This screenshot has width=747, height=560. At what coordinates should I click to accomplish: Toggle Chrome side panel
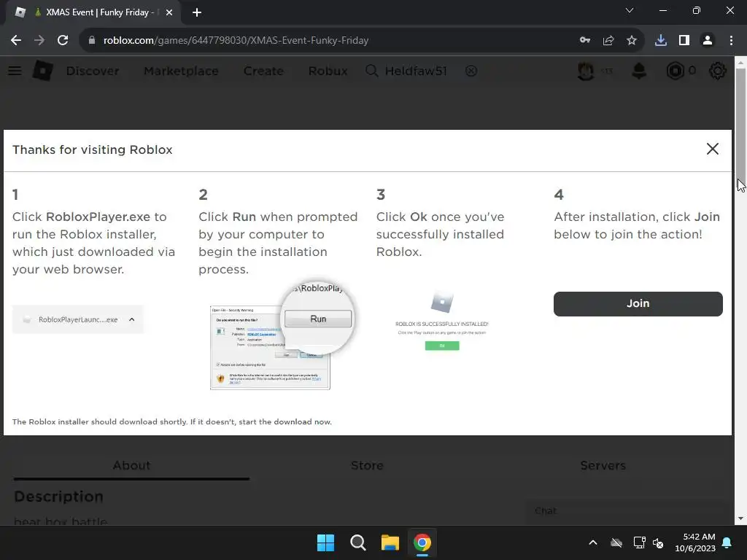(x=684, y=41)
